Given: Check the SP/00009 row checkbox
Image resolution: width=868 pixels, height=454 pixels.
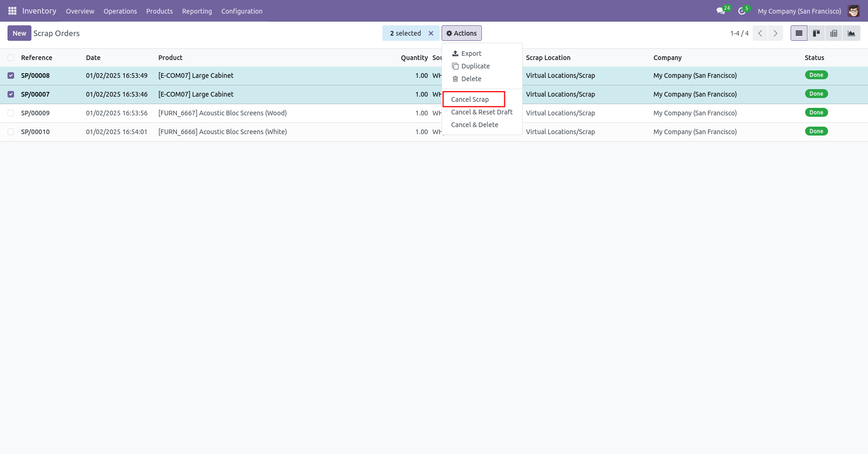Looking at the screenshot, I should click(11, 113).
